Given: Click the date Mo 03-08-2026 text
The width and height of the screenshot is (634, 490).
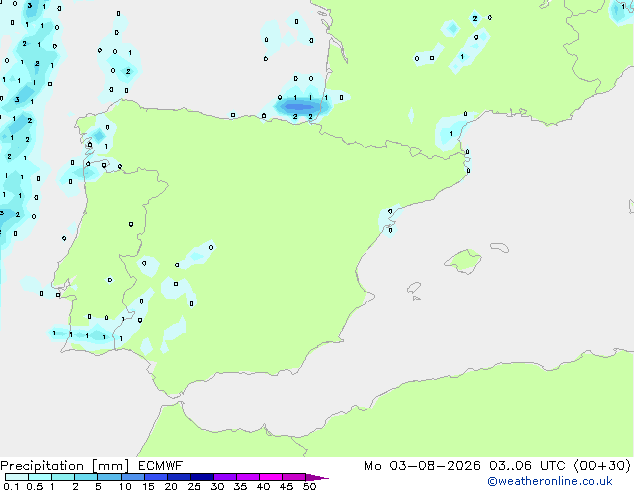Looking at the screenshot, I should 422,466.
